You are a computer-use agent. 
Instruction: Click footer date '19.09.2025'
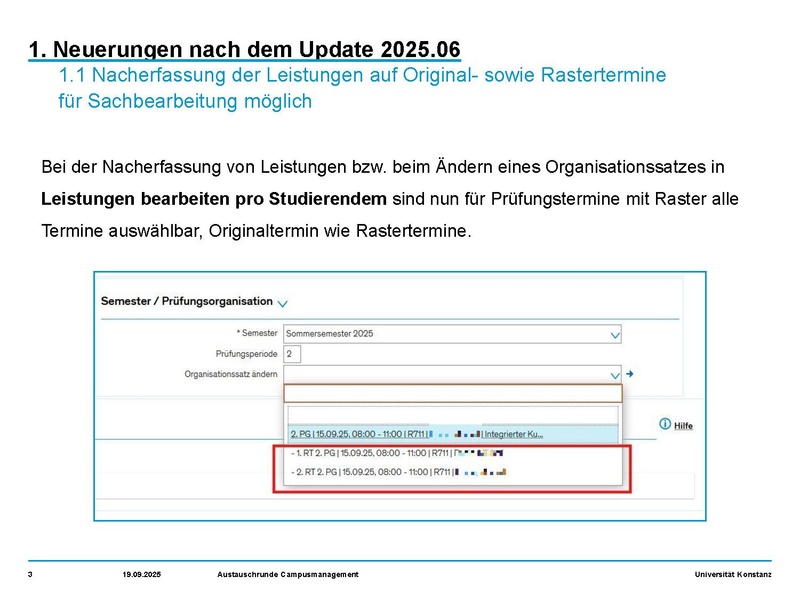click(141, 574)
